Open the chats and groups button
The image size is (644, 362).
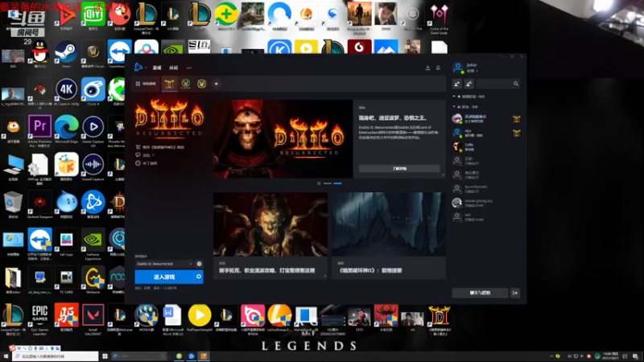point(480,293)
